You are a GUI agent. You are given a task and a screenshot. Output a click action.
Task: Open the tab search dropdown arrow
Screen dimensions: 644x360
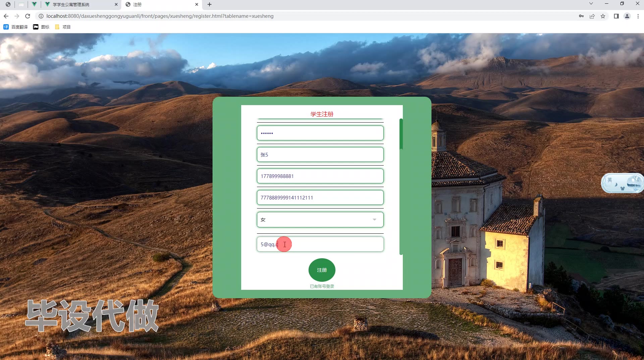[x=591, y=4]
